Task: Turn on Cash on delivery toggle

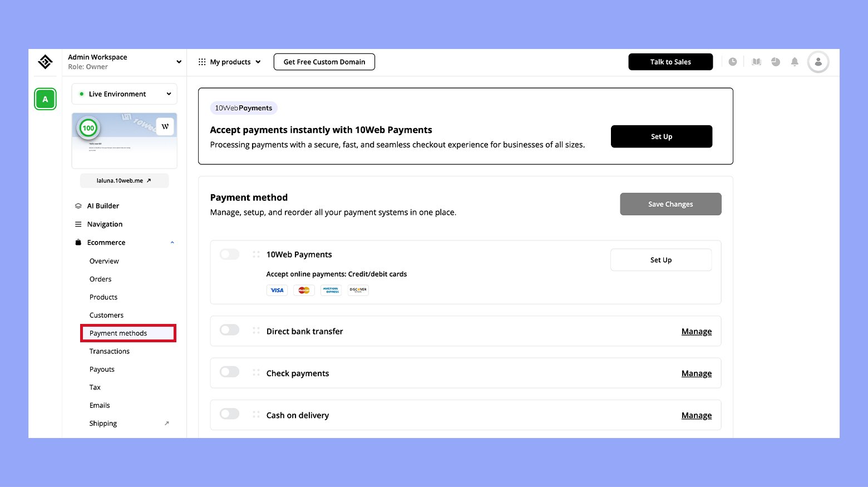Action: point(229,414)
